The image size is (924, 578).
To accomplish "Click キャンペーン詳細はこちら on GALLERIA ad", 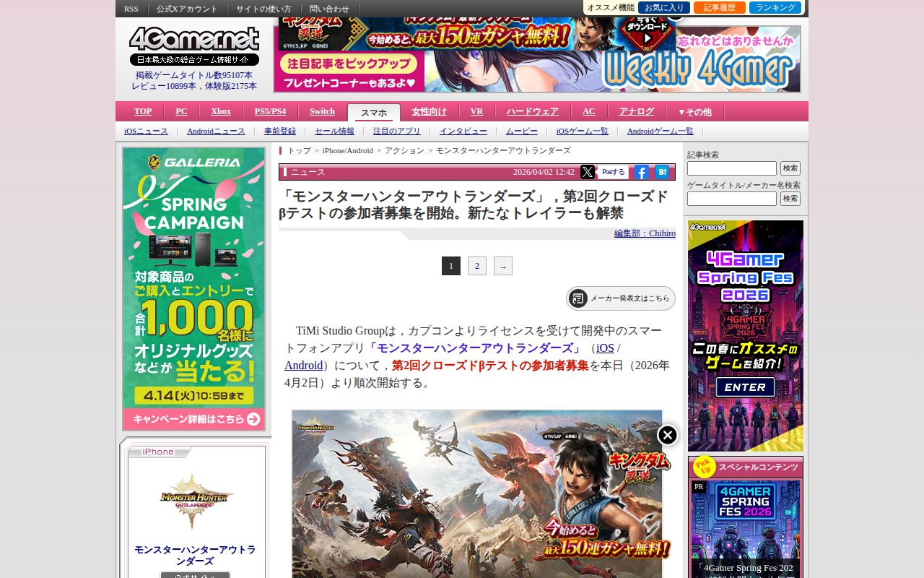I will (x=195, y=419).
